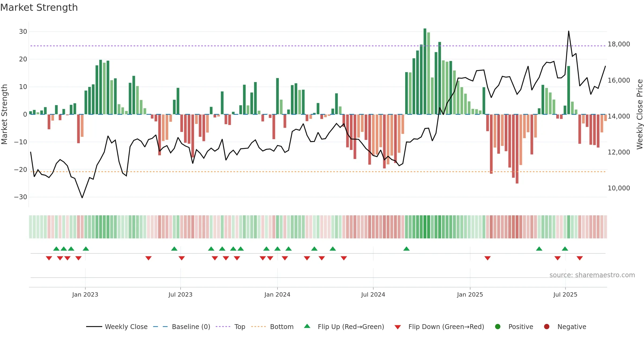The width and height of the screenshot is (644, 362).
Task: Click the tallest green bar above 30
Action: [425, 71]
